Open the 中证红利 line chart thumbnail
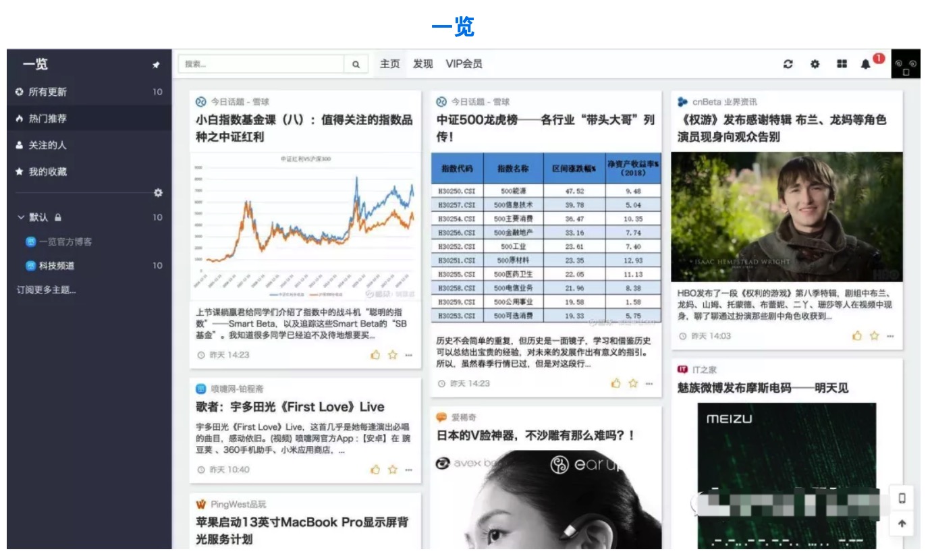The width and height of the screenshot is (930, 560). pyautogui.click(x=305, y=227)
